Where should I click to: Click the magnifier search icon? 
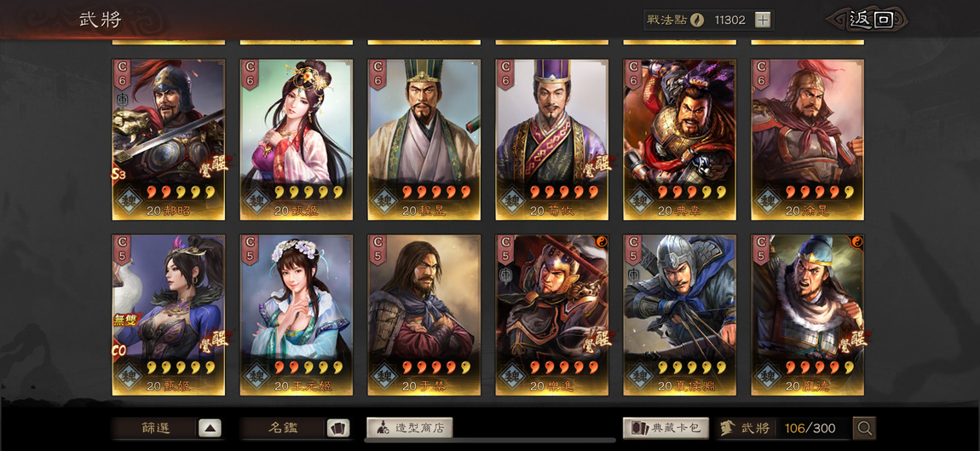864,429
